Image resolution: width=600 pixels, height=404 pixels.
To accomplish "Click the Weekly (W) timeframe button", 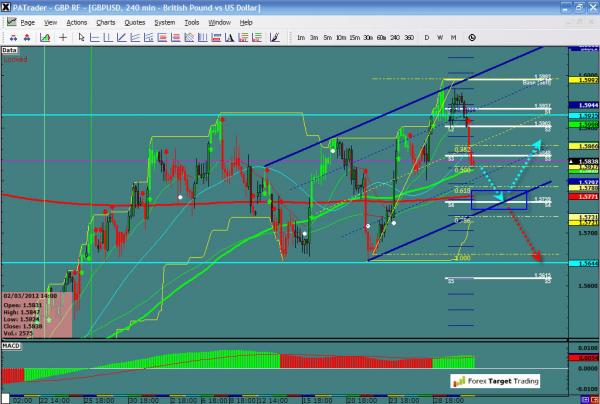I will tap(440, 37).
